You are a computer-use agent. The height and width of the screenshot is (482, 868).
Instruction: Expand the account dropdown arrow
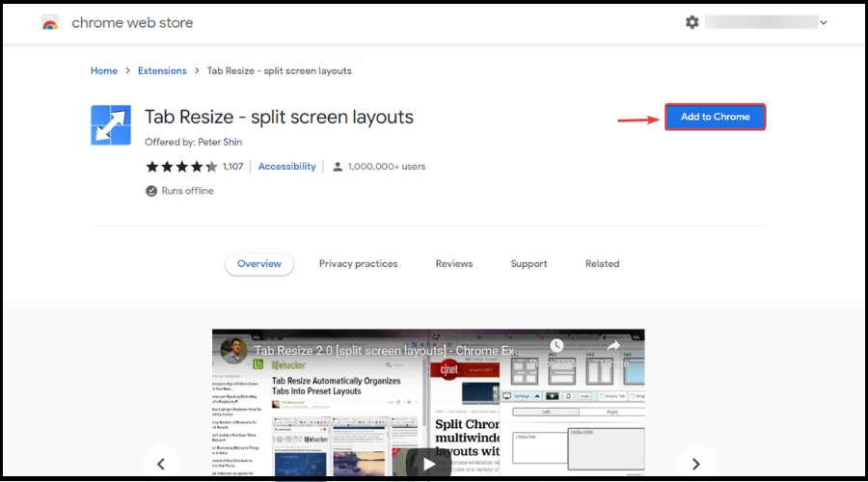click(824, 23)
